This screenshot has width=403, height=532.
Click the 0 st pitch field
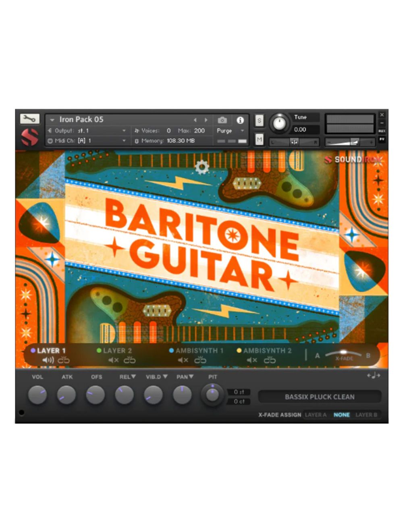click(239, 391)
